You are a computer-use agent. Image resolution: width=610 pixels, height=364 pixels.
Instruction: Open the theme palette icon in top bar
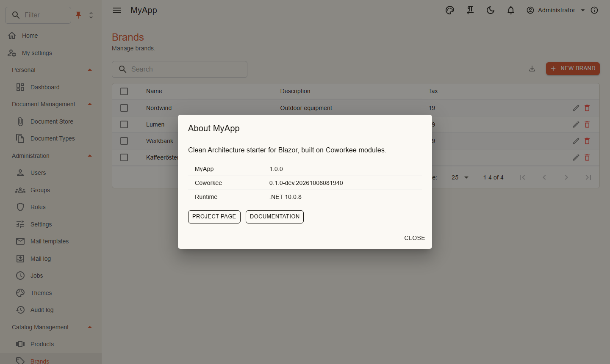point(450,10)
